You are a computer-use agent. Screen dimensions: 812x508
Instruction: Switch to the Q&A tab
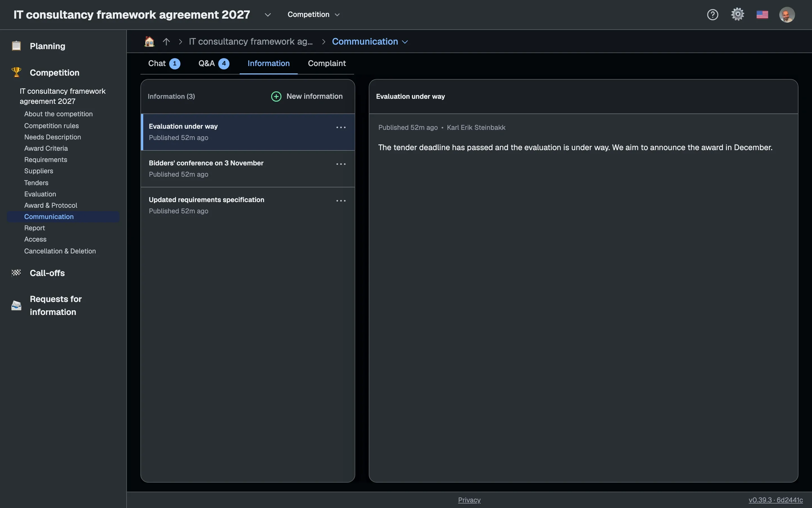click(214, 63)
